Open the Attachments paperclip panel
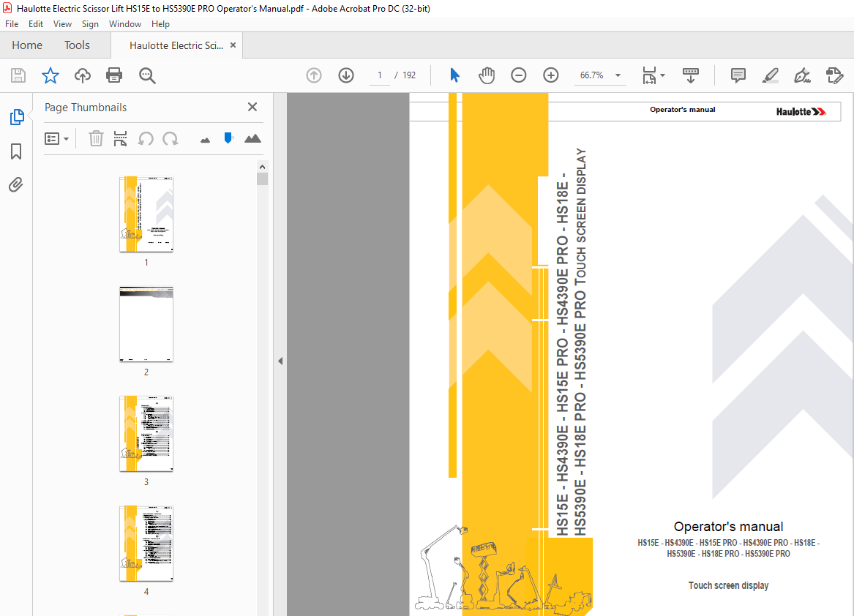The width and height of the screenshot is (854, 616). [x=16, y=185]
